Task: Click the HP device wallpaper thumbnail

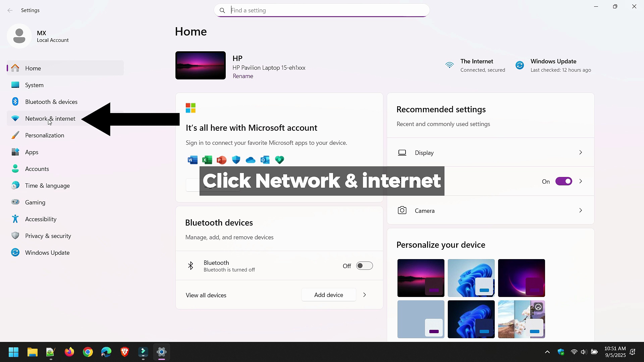Action: click(201, 65)
